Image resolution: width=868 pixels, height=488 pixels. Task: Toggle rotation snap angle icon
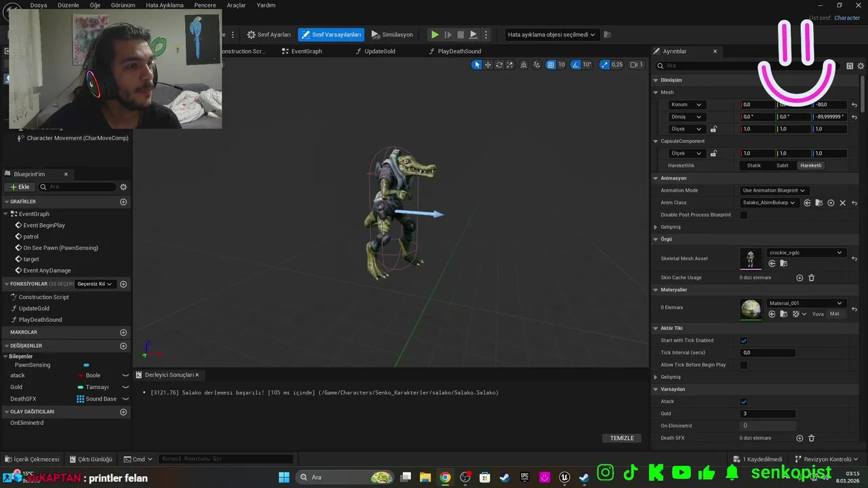(575, 64)
